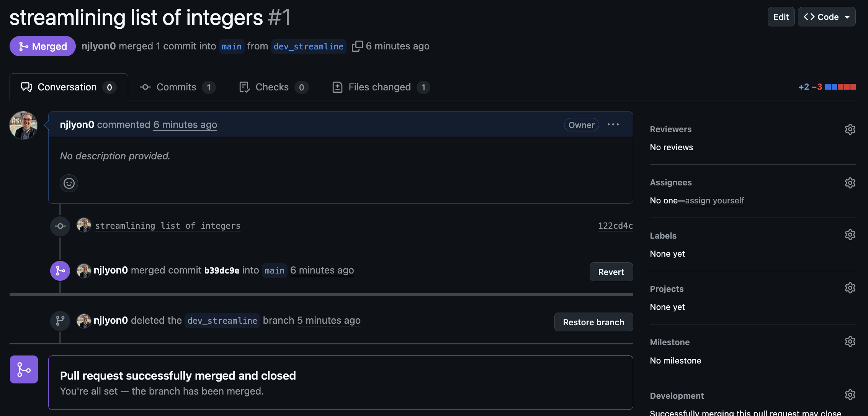Click the Restore branch button

click(x=593, y=322)
